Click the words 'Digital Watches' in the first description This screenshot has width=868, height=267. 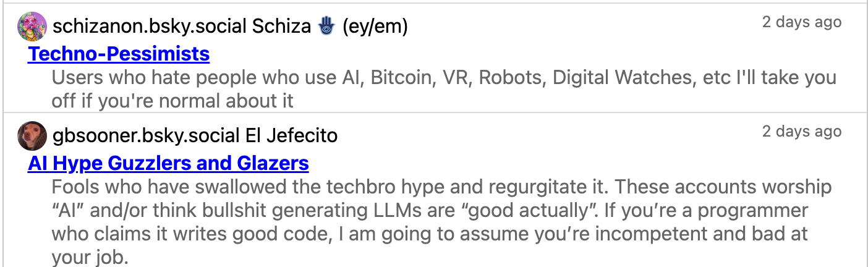click(x=622, y=78)
